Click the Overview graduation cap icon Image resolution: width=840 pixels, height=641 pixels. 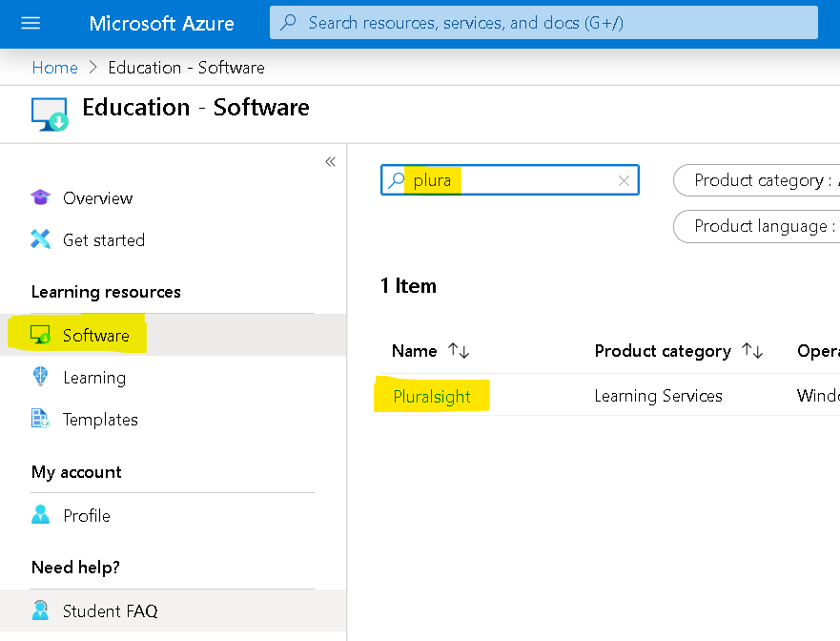point(40,197)
